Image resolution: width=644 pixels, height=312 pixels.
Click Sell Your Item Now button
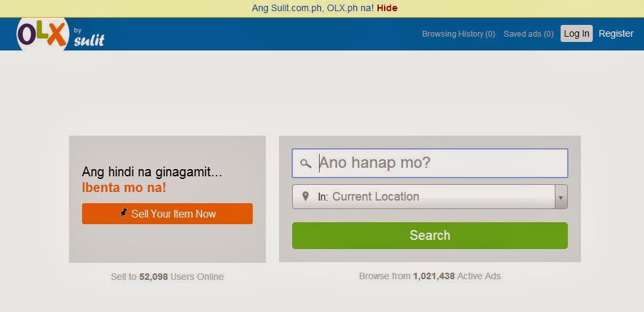(x=167, y=214)
